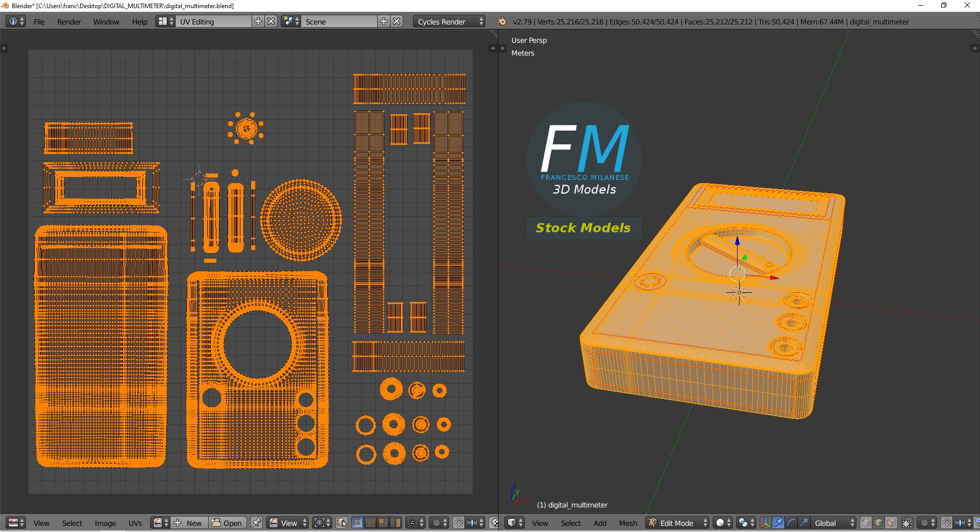Toggle limit selection to visible
The height and width of the screenshot is (532, 980).
tap(907, 523)
